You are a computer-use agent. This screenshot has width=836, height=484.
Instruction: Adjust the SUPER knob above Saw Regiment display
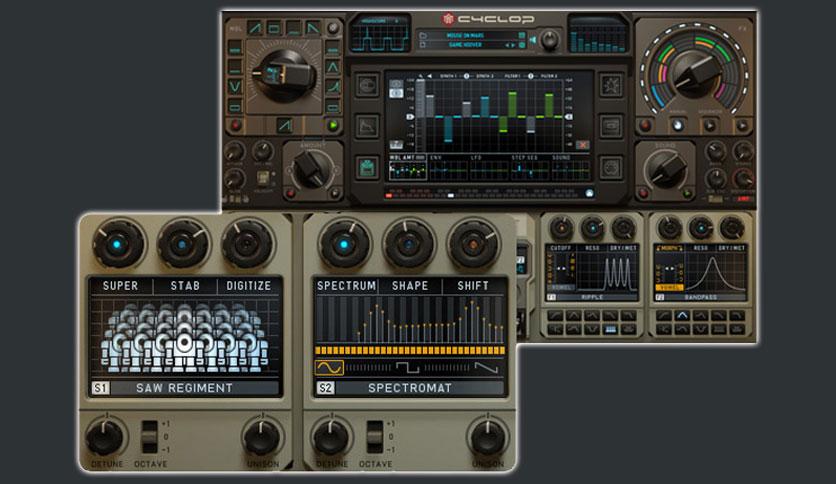pyautogui.click(x=118, y=245)
